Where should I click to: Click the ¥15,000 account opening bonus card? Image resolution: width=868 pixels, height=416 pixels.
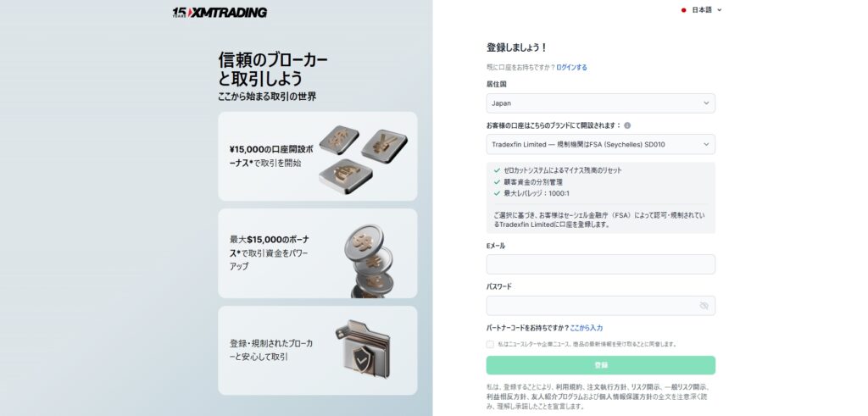point(318,157)
